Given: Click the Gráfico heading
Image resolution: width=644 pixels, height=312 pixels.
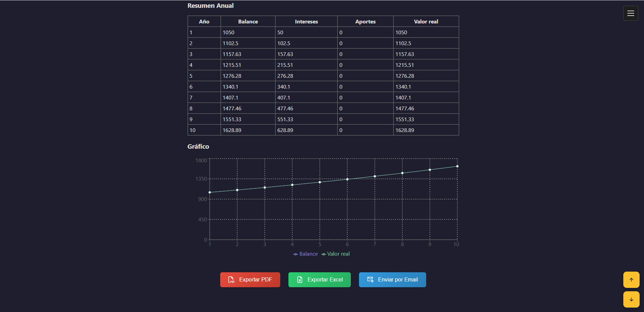Looking at the screenshot, I should [x=198, y=147].
